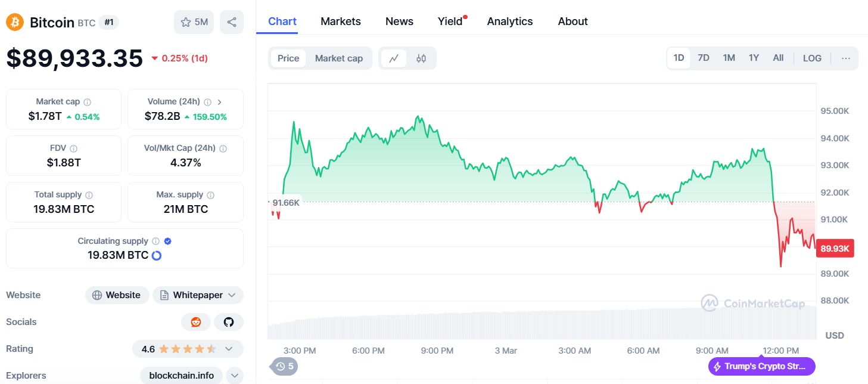Select the line chart icon
The width and height of the screenshot is (868, 384).
[x=394, y=58]
